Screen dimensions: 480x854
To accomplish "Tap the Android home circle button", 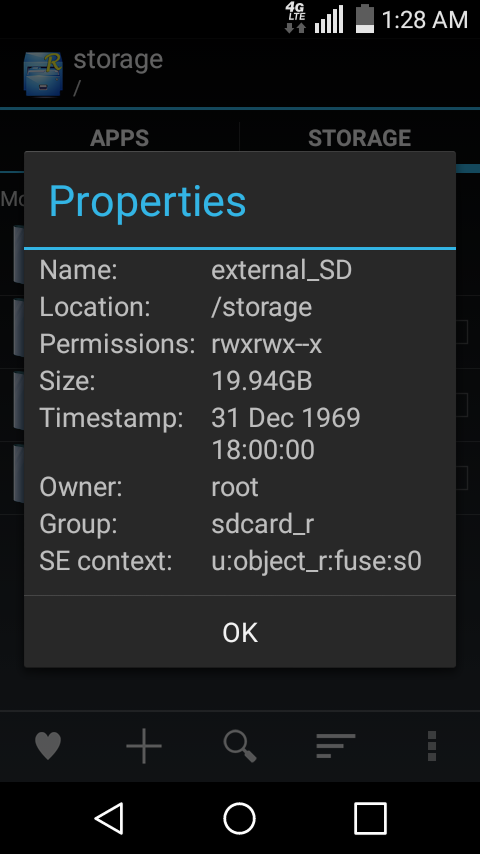I will [x=240, y=818].
